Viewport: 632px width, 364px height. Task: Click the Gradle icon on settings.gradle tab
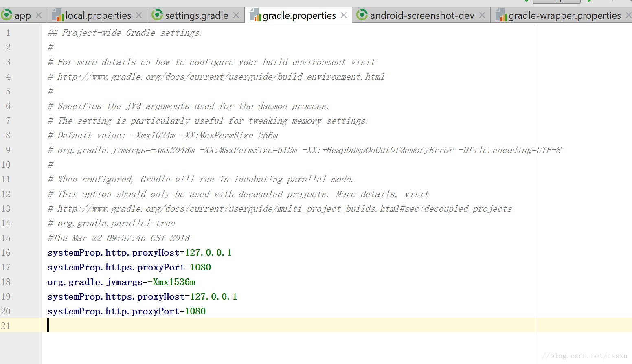pyautogui.click(x=157, y=15)
